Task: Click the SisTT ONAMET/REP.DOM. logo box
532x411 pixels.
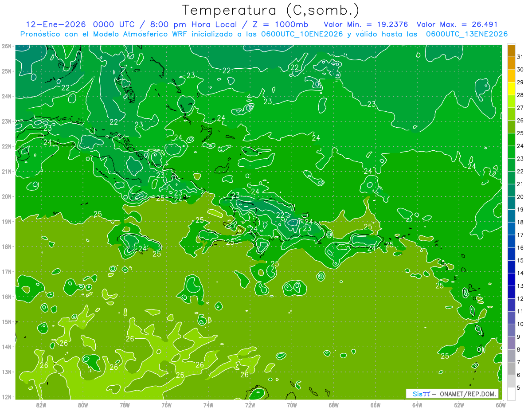Action: click(x=452, y=394)
